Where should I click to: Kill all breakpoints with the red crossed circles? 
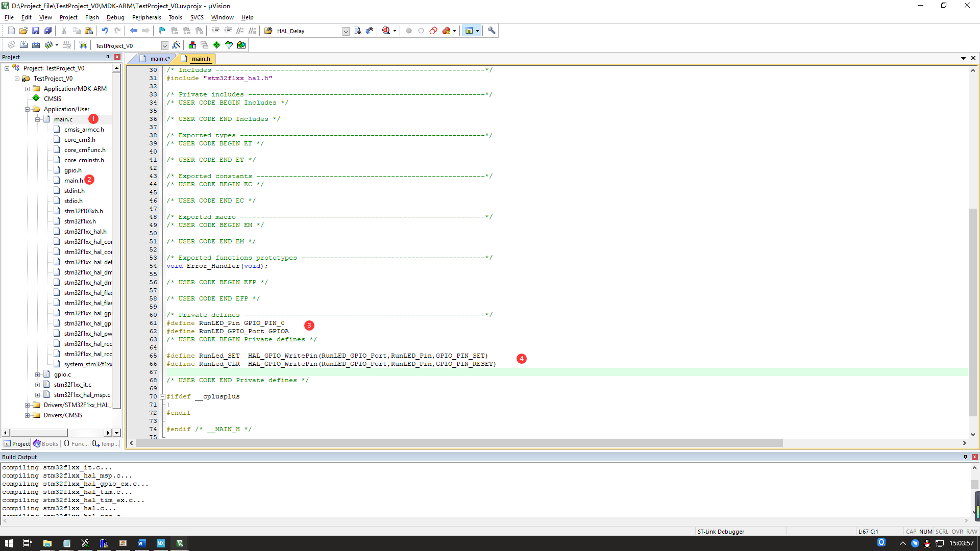(x=446, y=31)
